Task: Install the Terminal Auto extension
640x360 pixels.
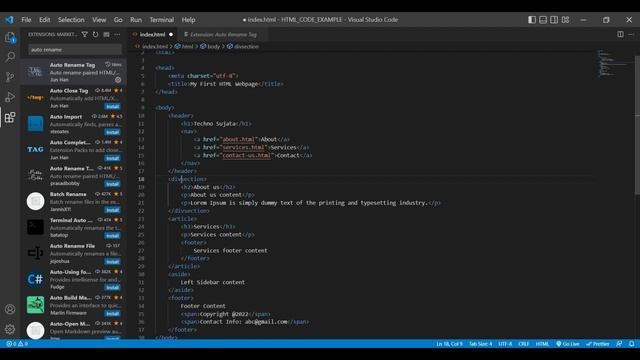Action: (112, 236)
